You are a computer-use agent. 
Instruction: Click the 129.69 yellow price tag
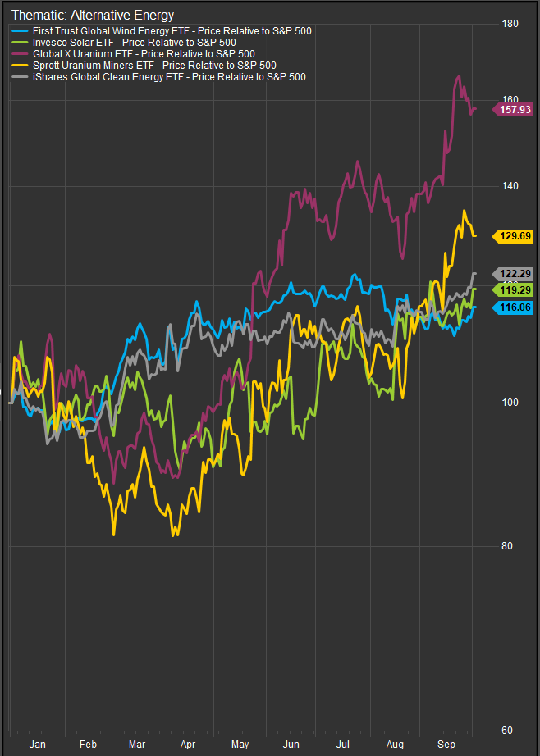point(514,236)
